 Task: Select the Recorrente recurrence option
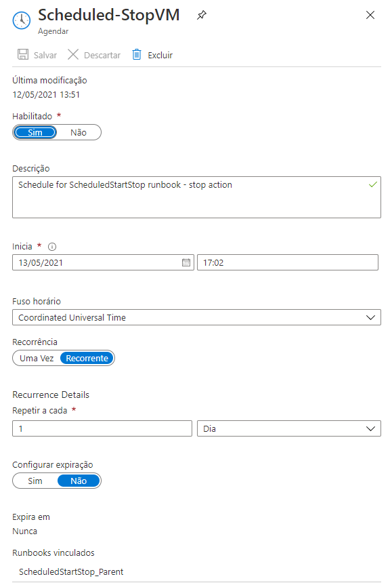pyautogui.click(x=87, y=358)
